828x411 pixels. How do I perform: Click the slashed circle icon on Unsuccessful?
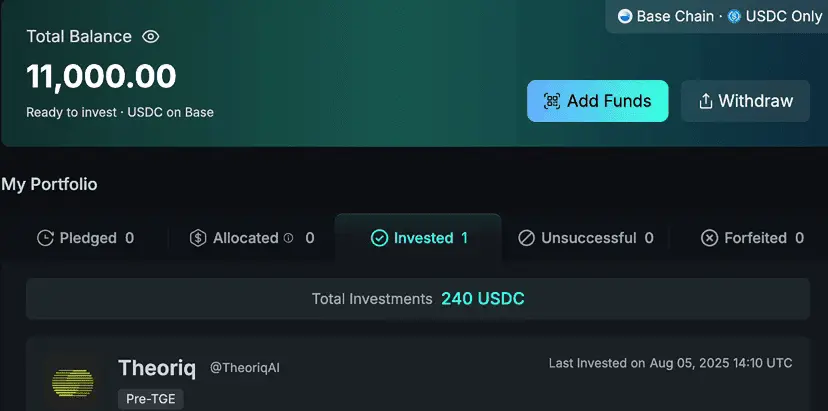coord(526,238)
